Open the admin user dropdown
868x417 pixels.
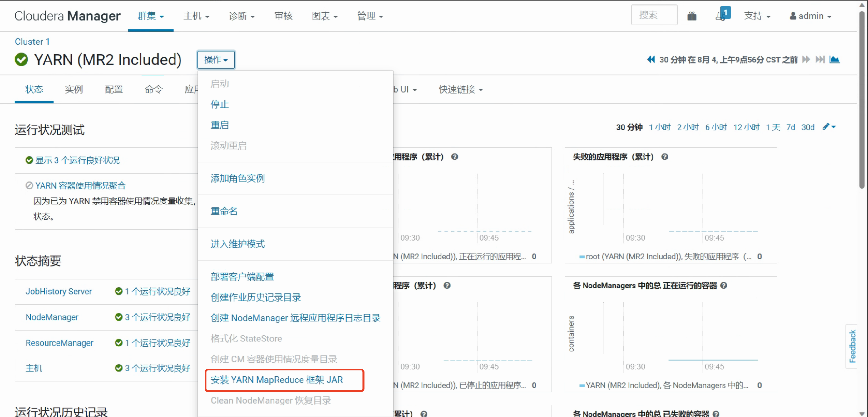coord(810,16)
